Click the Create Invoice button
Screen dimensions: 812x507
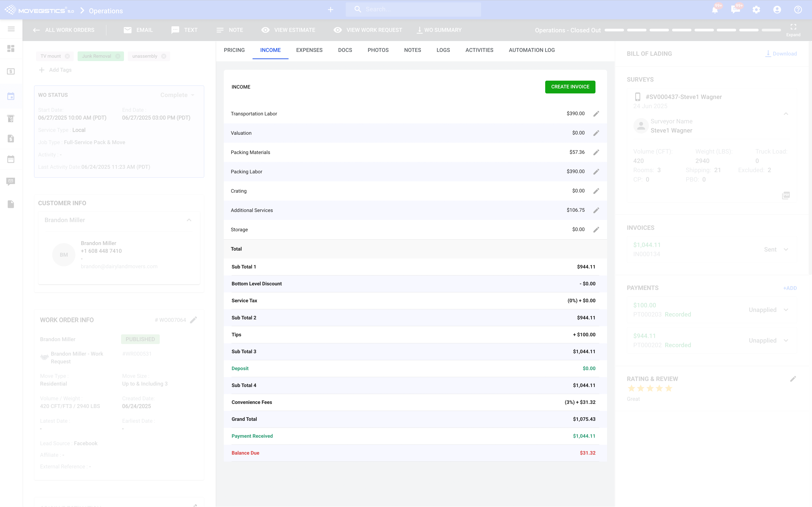tap(570, 87)
